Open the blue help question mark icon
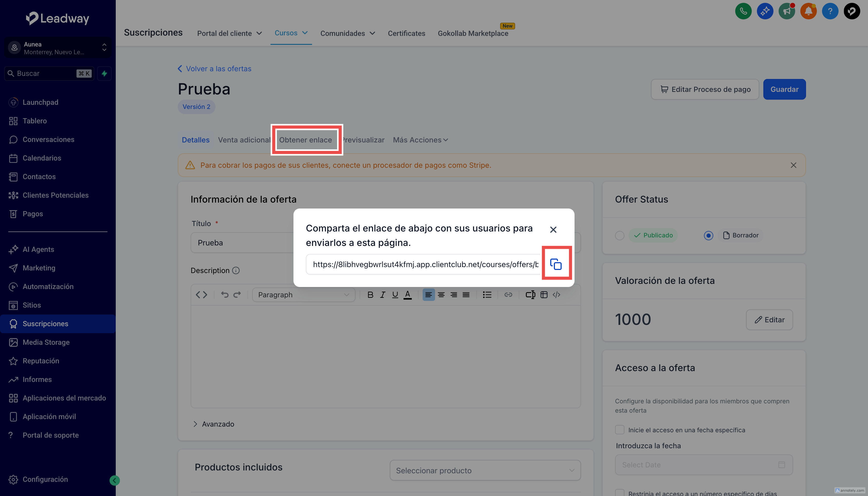This screenshot has width=868, height=496. tap(830, 11)
